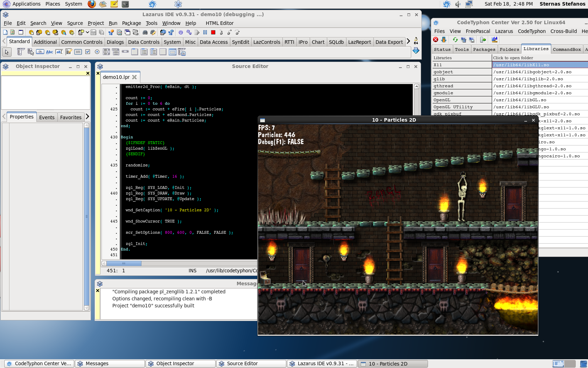Open the Packages tab in CodeTyphon Center
The width and height of the screenshot is (588, 368).
(484, 49)
